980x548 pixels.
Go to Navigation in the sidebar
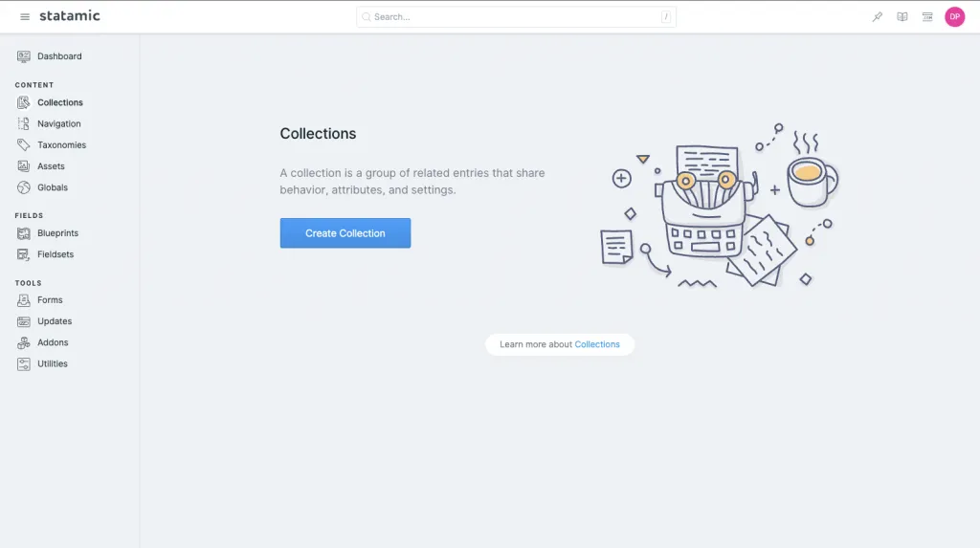point(58,123)
